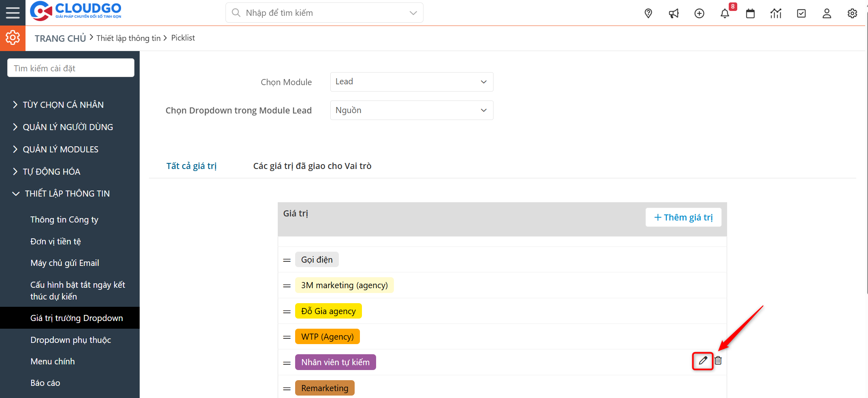Open the Chọn Module Lead dropdown

click(411, 82)
